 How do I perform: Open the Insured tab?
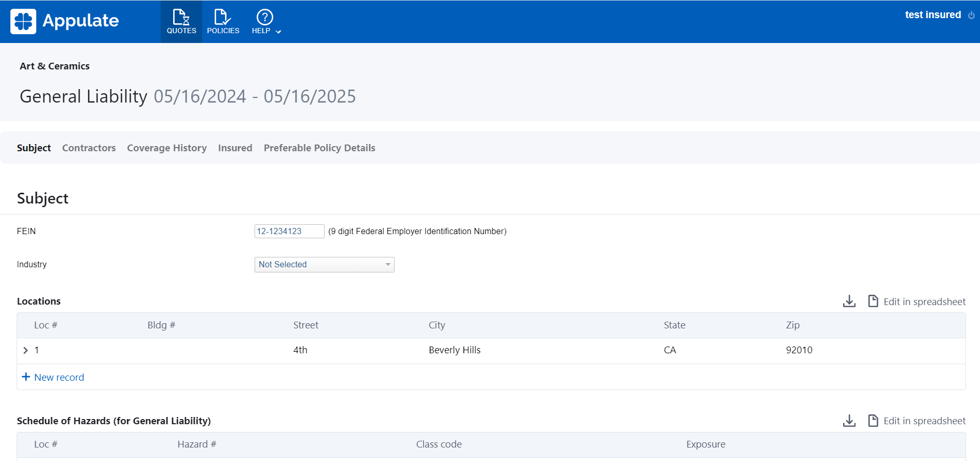click(x=235, y=148)
